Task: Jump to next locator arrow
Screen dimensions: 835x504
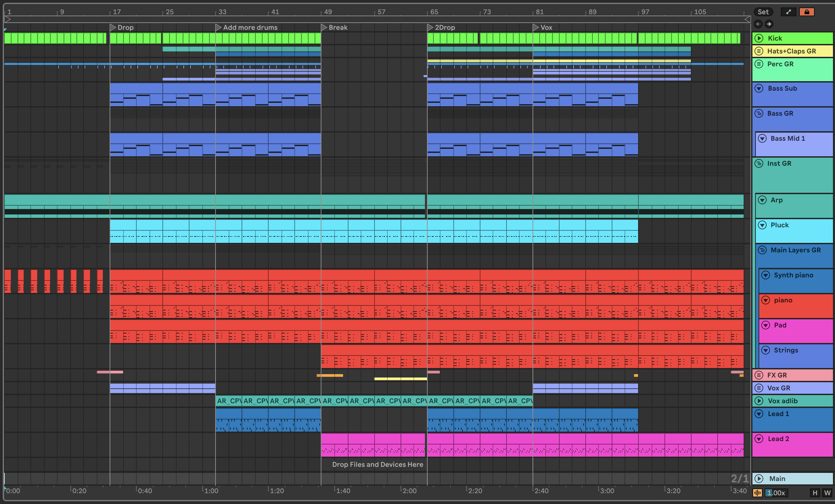Action: [x=769, y=24]
